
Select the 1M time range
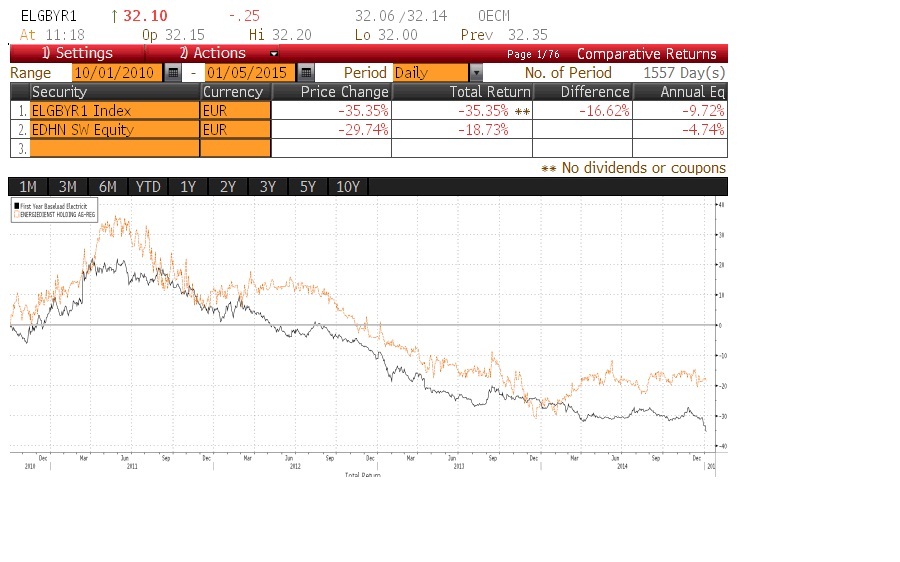(28, 187)
